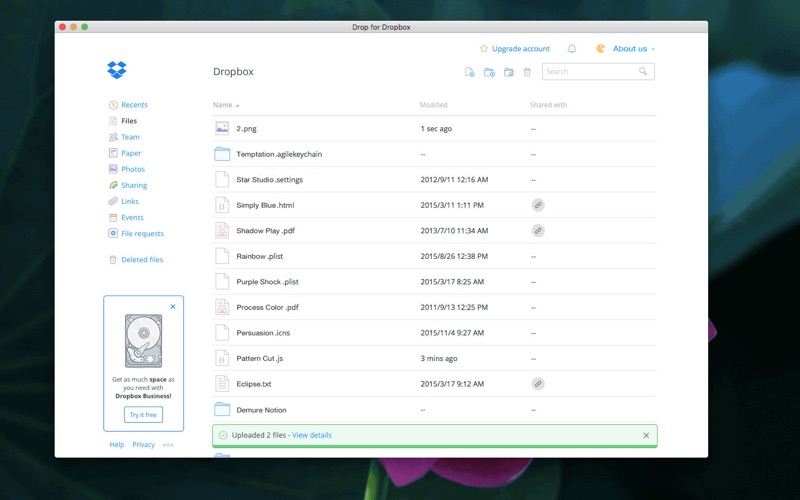Click the Modified column header
Viewport: 800px width, 500px height.
click(433, 105)
